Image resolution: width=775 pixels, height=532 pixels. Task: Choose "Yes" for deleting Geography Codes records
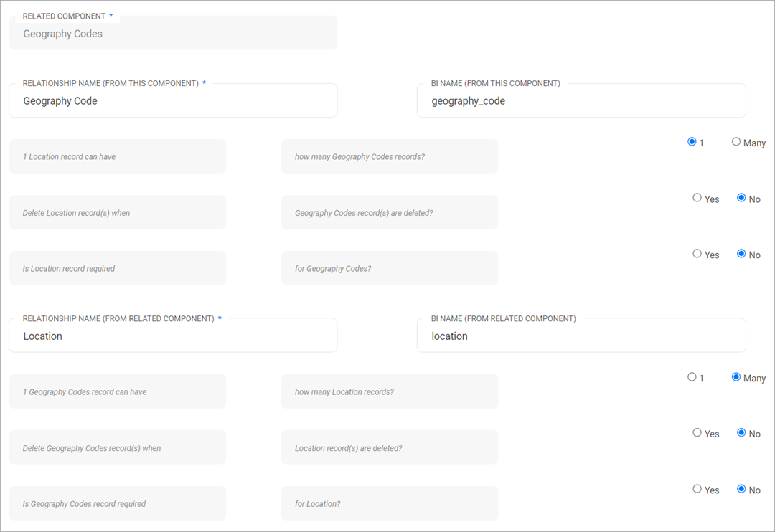pos(697,433)
